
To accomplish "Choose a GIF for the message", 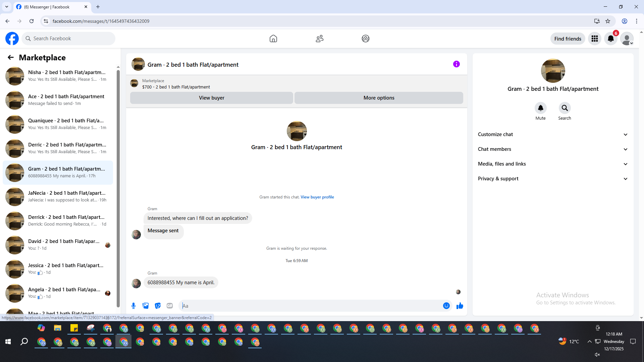I will 170,306.
